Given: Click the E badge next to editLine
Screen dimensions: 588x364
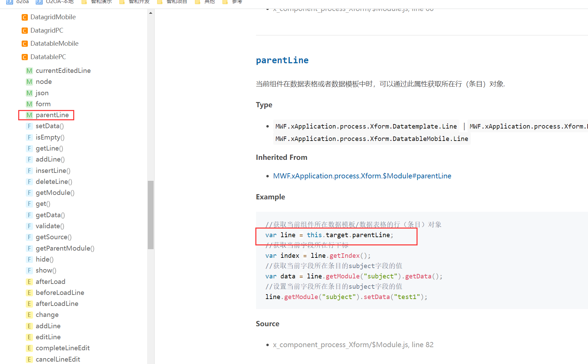Looking at the screenshot, I should 30,337.
